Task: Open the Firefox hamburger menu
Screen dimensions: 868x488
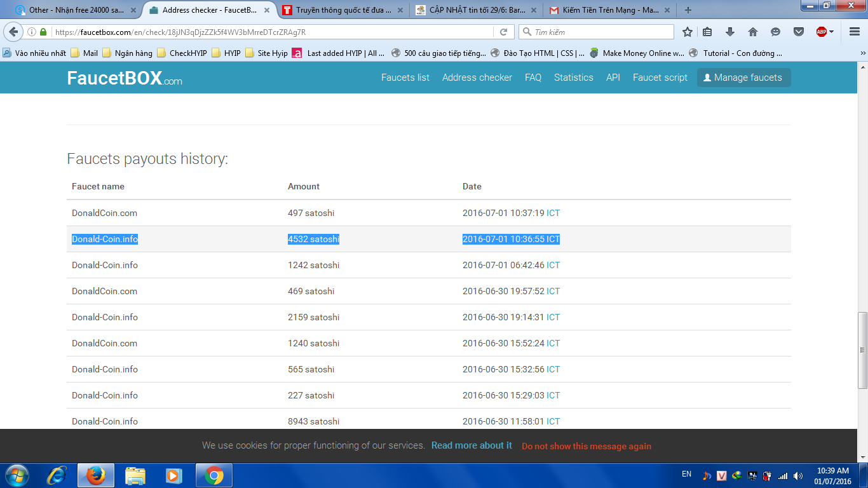Action: tap(854, 32)
